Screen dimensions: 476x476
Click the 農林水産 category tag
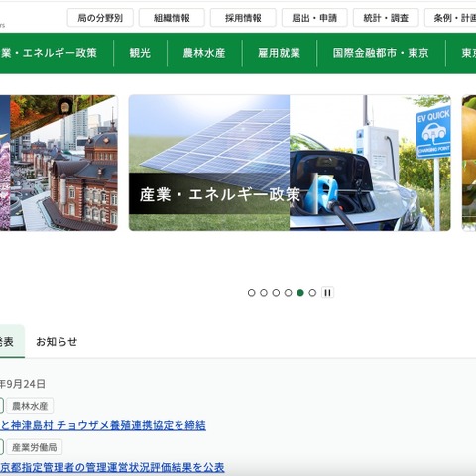(x=30, y=406)
